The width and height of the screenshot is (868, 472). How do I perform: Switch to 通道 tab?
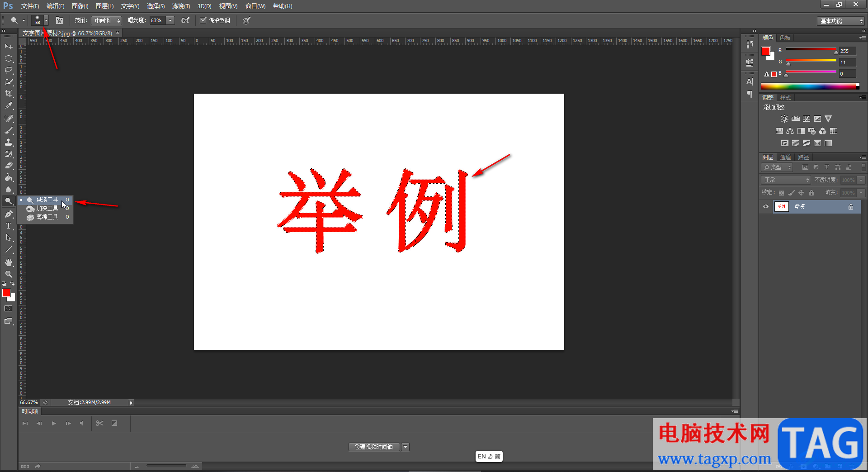(x=786, y=157)
